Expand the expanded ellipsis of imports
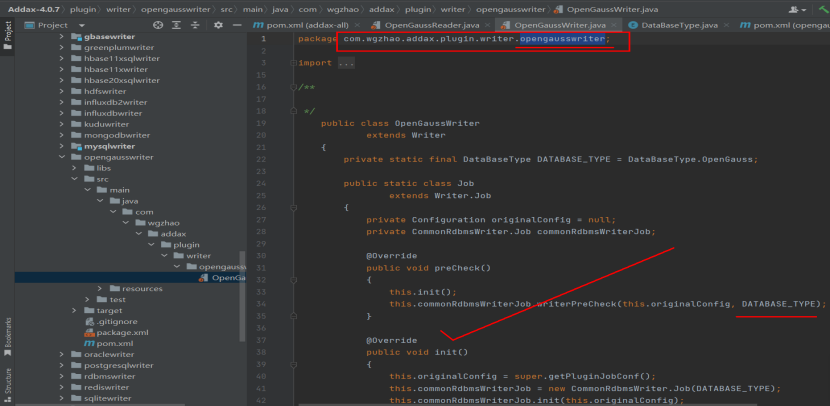Screen dimensions: 830x406 [346, 63]
